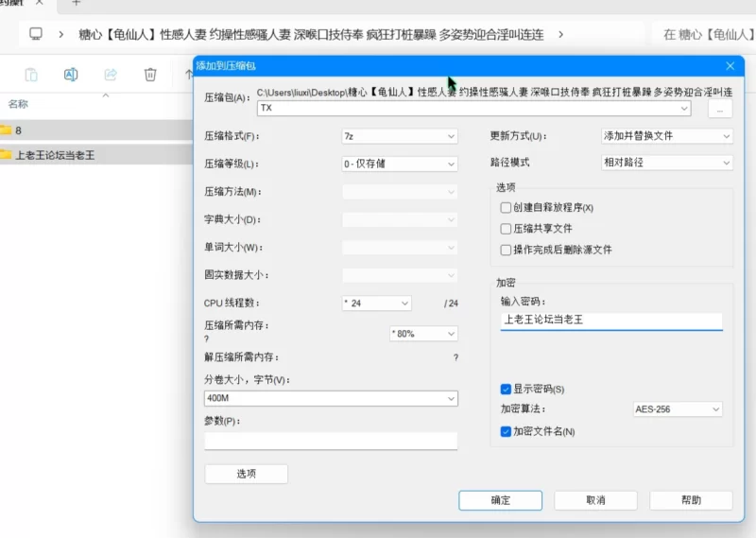Open the 单词大小 dropdown
The height and width of the screenshot is (538, 756).
[400, 248]
